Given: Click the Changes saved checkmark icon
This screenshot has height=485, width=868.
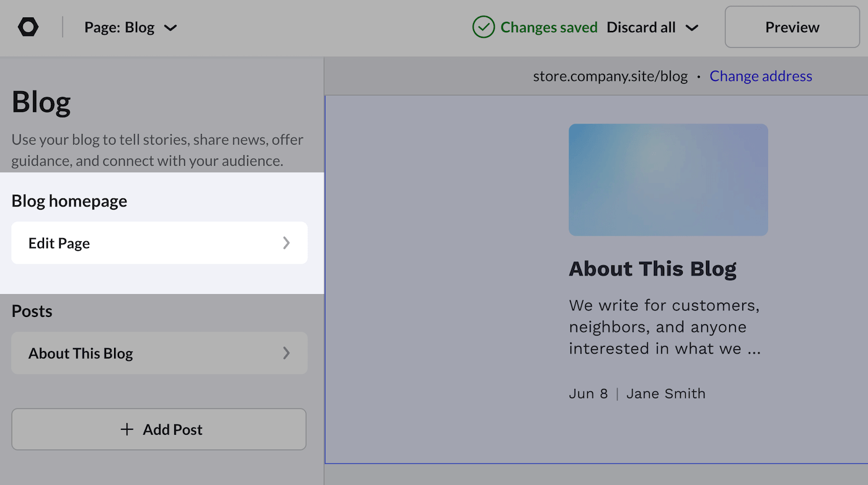Looking at the screenshot, I should pos(484,27).
